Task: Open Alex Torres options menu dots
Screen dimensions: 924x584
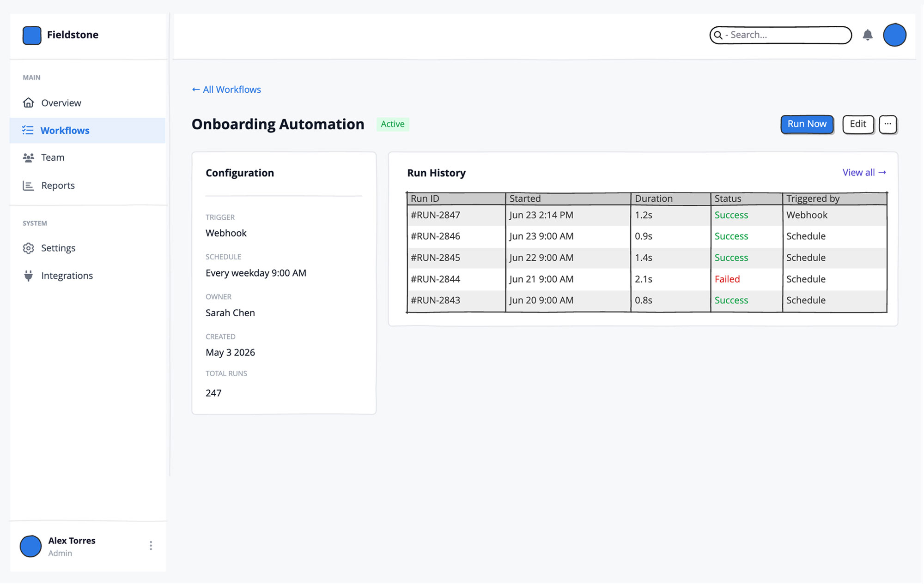Action: 151,546
